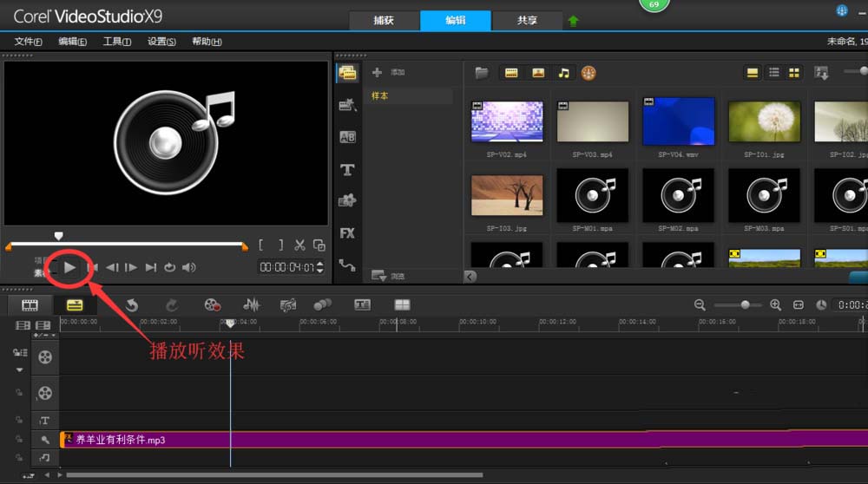
Task: Increase the timecode with stepper arrow
Action: (320, 264)
